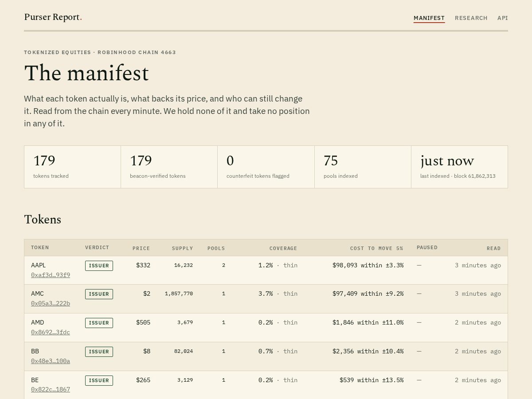Select the BE token name
The height and width of the screenshot is (399, 532).
(x=35, y=380)
